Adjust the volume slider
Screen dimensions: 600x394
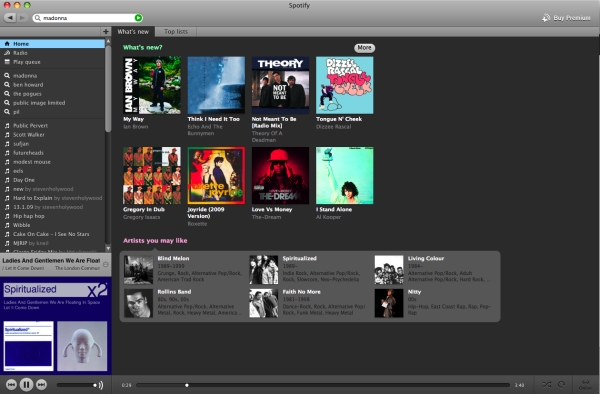pyautogui.click(x=76, y=385)
